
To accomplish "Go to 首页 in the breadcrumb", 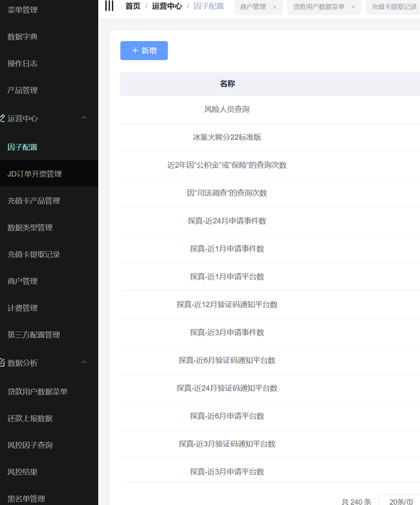I will point(133,6).
